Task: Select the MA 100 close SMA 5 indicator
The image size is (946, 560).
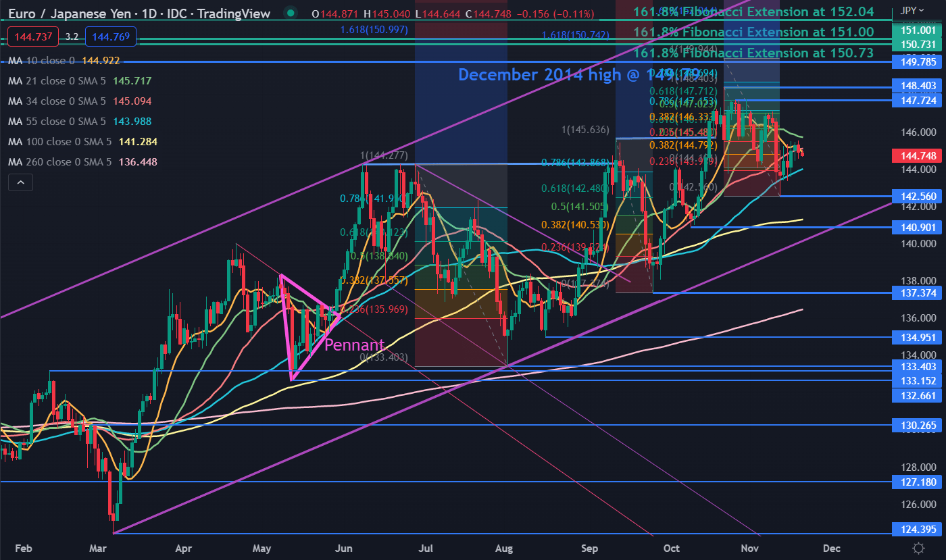Action: click(x=82, y=142)
